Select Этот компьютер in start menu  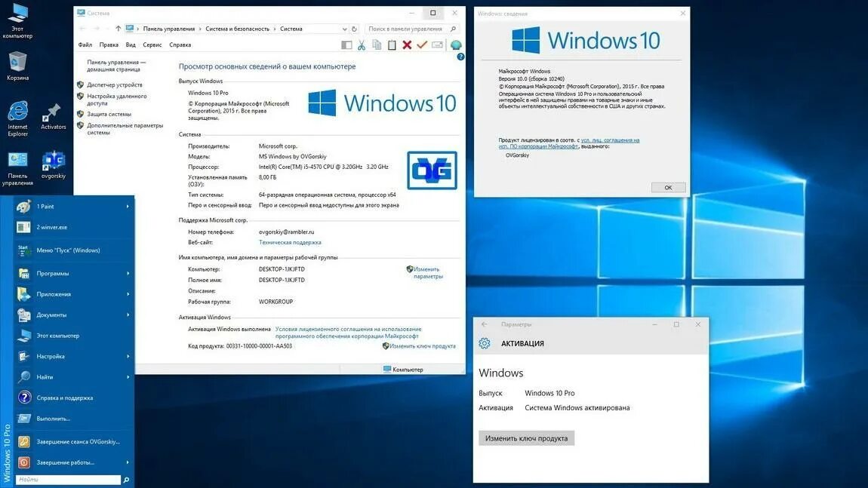[x=74, y=336]
